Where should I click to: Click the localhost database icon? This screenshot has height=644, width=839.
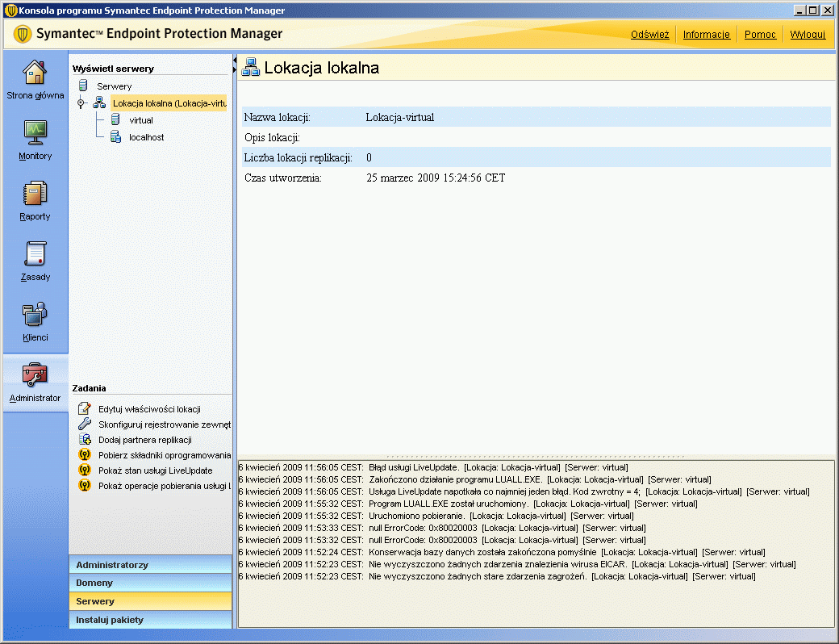click(x=115, y=137)
